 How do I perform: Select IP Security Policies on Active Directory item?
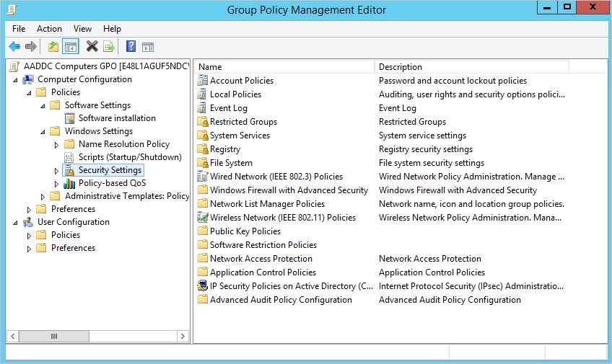pyautogui.click(x=292, y=286)
